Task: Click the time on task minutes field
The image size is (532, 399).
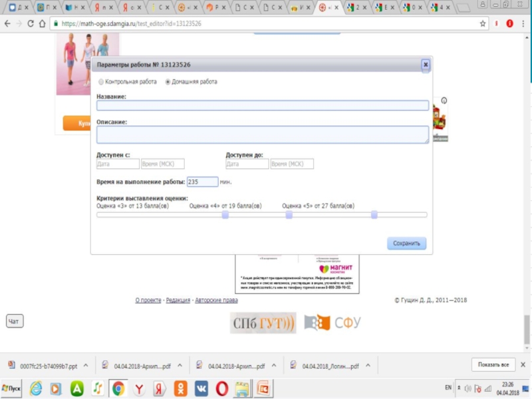Action: (x=202, y=182)
